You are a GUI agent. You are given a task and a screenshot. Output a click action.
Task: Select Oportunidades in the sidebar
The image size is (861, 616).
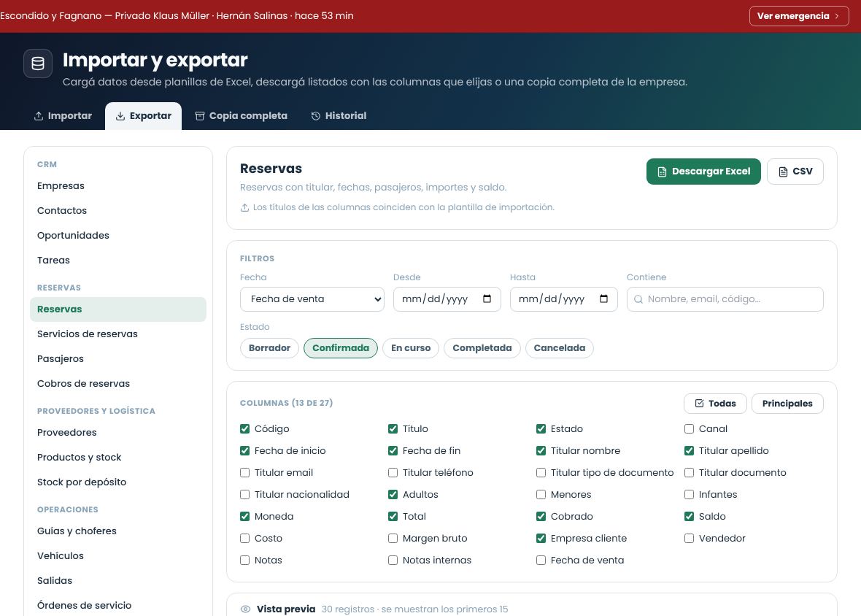coord(118,236)
